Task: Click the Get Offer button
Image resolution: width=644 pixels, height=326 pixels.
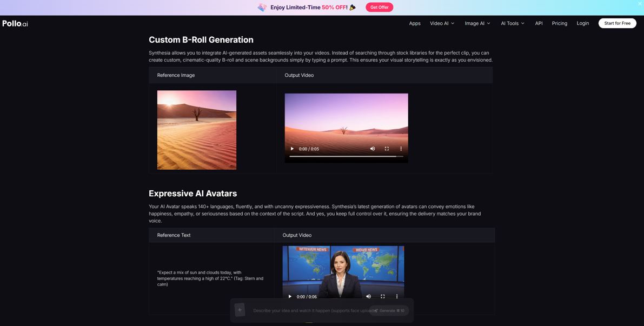Action: tap(379, 7)
